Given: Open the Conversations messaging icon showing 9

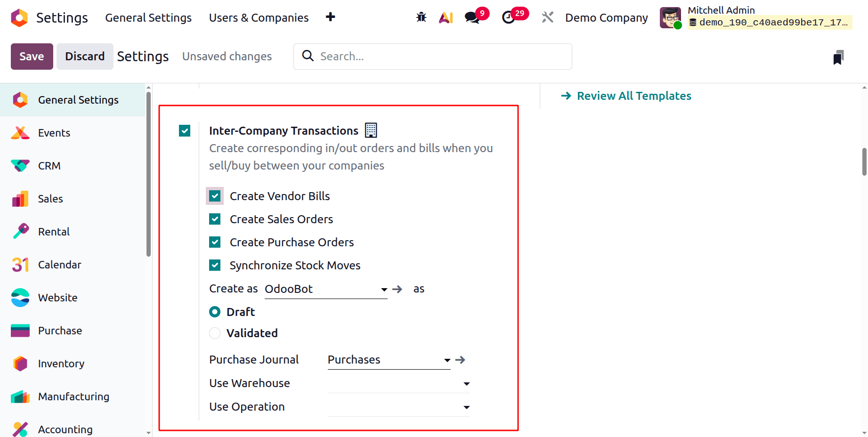Looking at the screenshot, I should tap(471, 17).
